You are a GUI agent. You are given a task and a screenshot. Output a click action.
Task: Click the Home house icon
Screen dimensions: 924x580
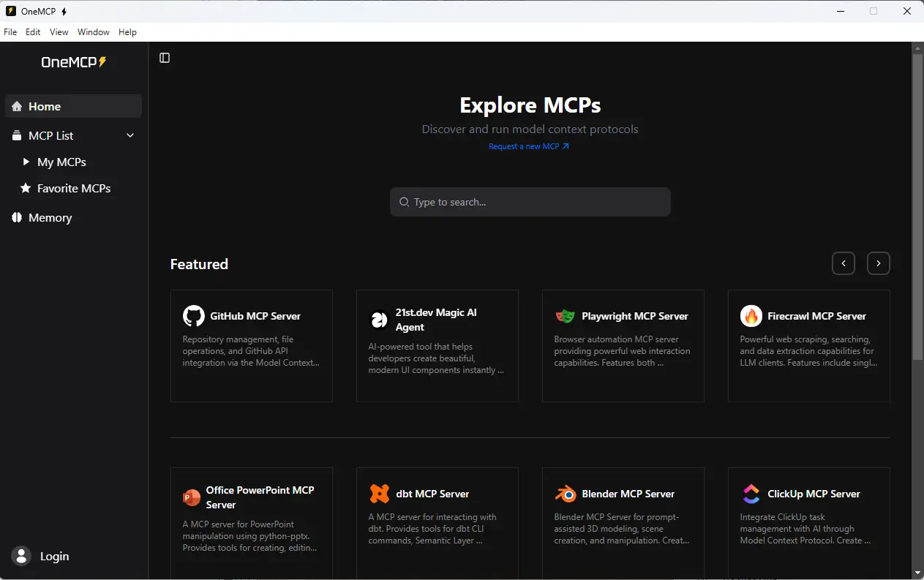point(17,107)
